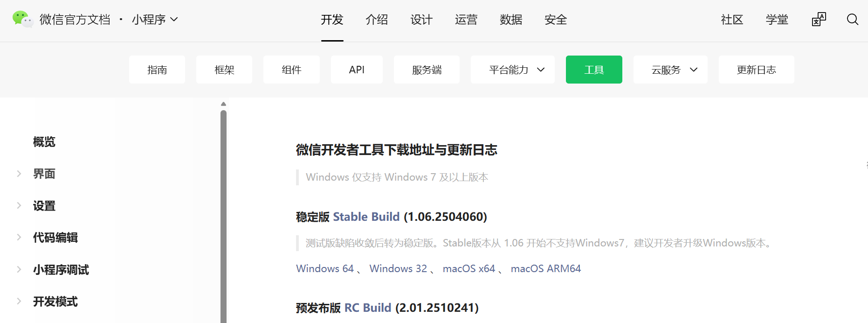
Task: Click the 'Windows 仅支持 Windows 7 及以上版本' note
Action: [x=397, y=177]
